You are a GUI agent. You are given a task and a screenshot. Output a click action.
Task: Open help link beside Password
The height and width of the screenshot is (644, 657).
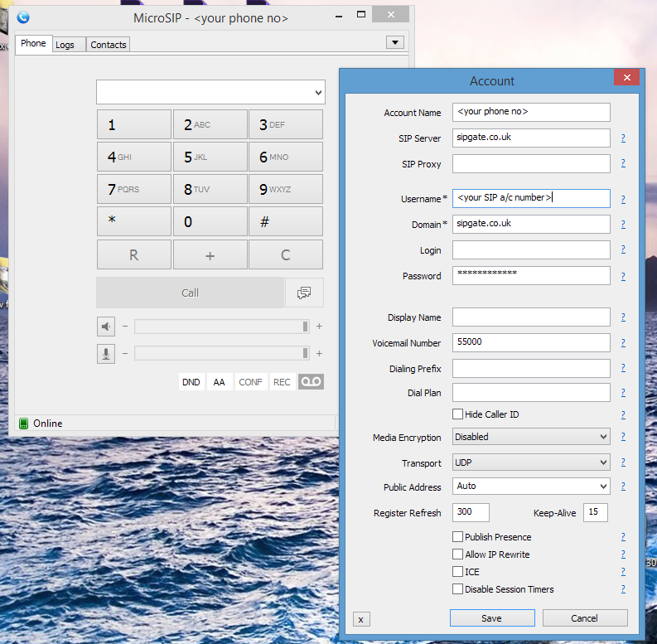click(623, 276)
